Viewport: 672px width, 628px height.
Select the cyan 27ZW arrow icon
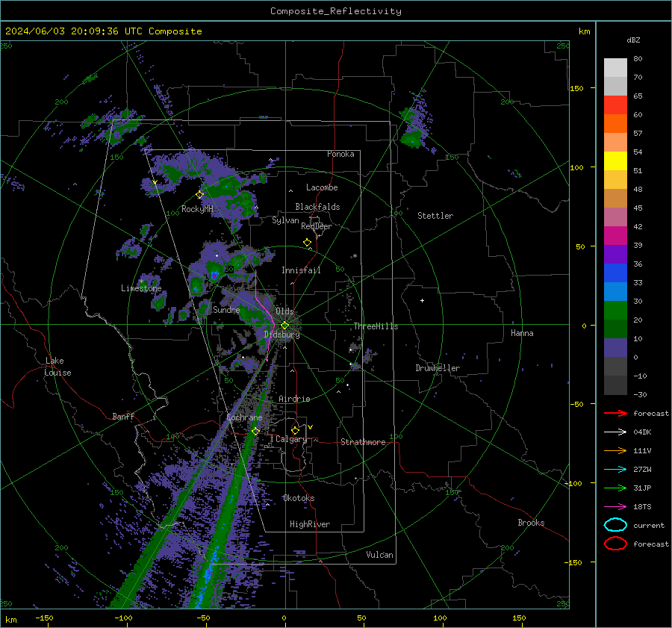tap(615, 470)
